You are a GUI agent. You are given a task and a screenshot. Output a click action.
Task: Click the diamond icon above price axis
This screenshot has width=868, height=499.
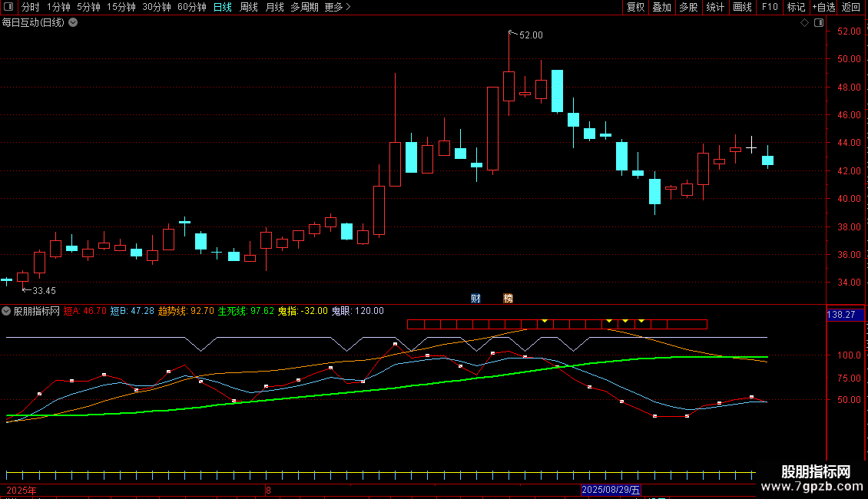click(x=805, y=23)
